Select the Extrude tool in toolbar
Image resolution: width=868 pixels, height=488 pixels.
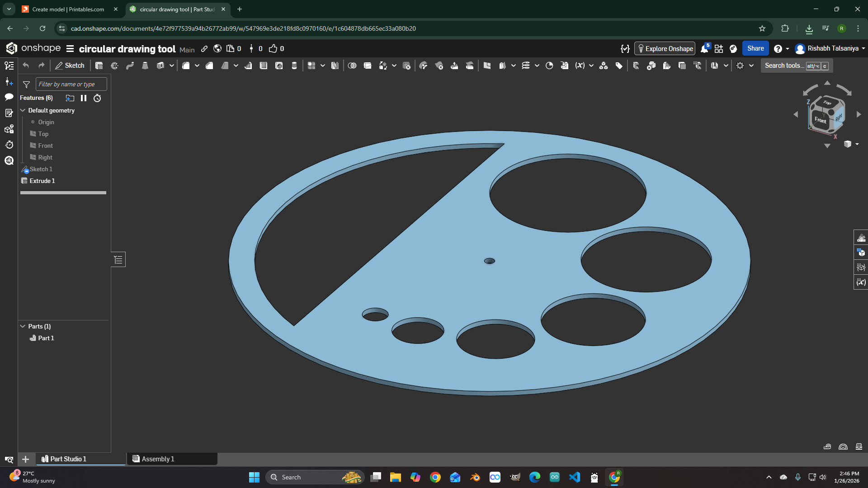(x=99, y=66)
